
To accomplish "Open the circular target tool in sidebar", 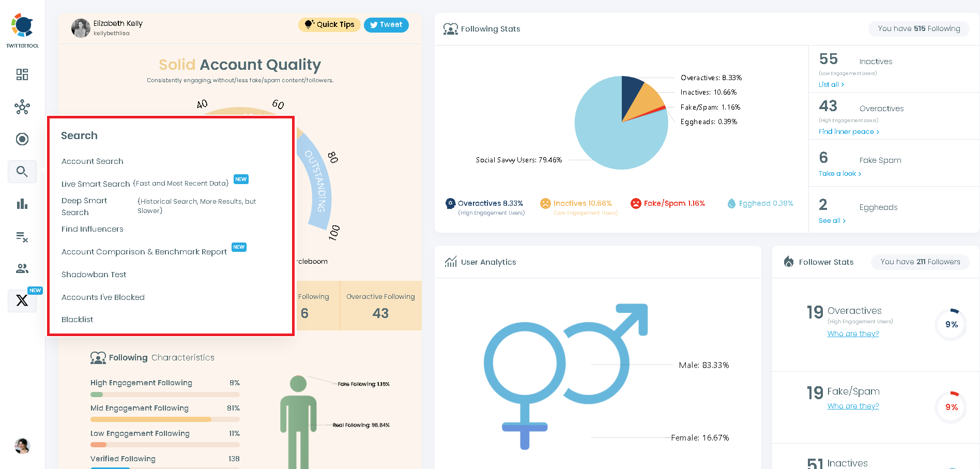I will 22,139.
